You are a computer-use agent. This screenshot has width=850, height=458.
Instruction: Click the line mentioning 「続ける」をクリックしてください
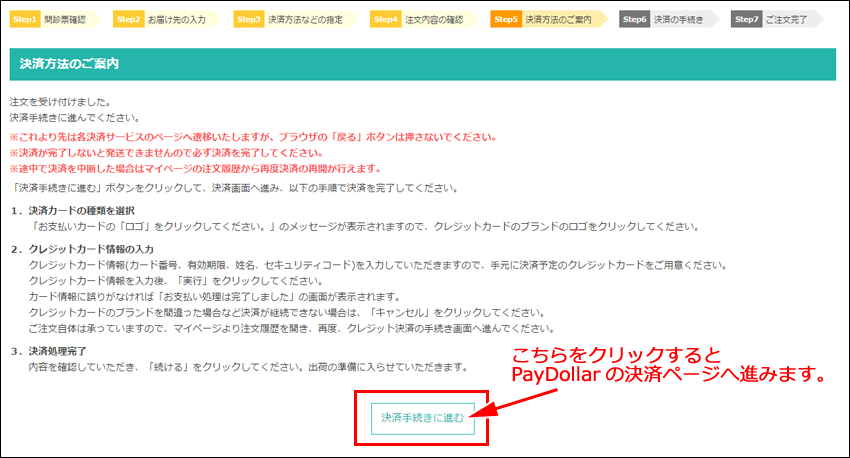(249, 367)
